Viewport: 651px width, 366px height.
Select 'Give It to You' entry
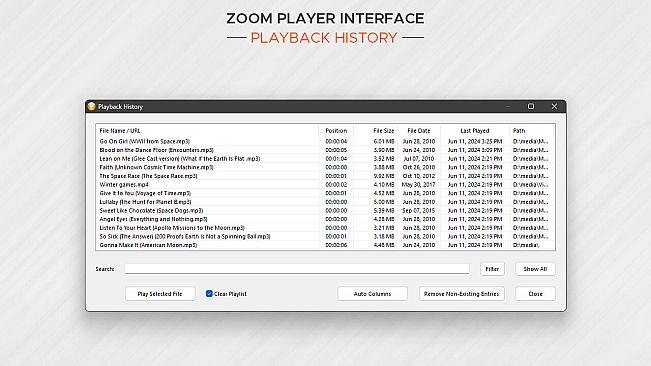326,193
